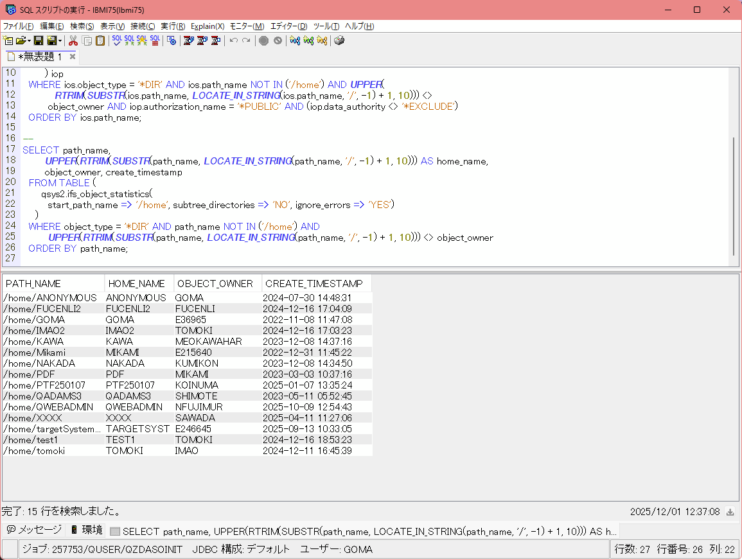This screenshot has height=560, width=742.
Task: Redo the last edit
Action: (x=246, y=40)
